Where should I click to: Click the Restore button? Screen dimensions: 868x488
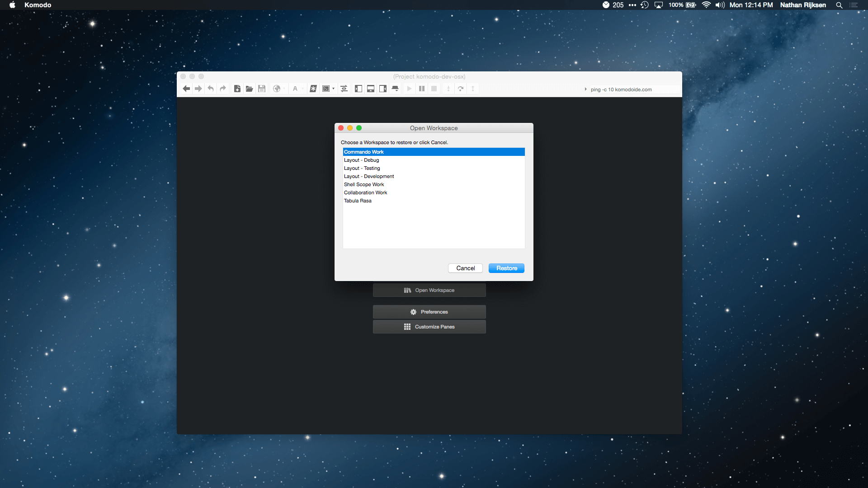click(x=506, y=268)
